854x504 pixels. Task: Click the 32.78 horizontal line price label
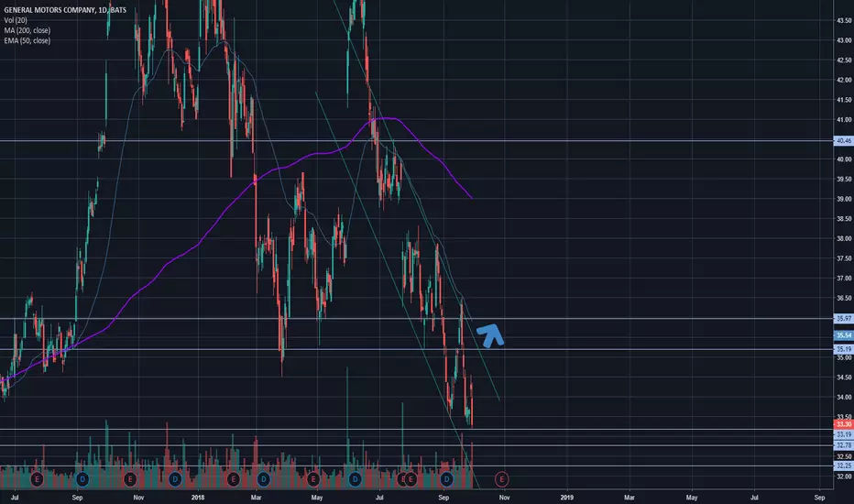pos(844,445)
